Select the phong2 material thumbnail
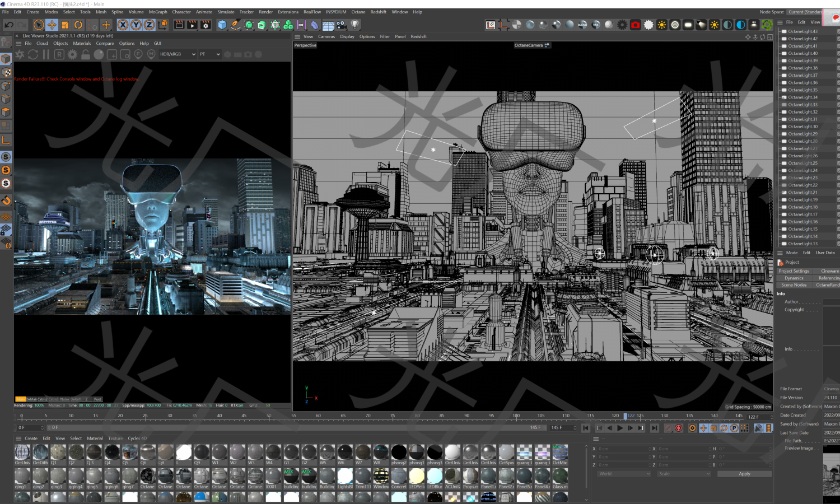The image size is (840, 504). click(399, 454)
